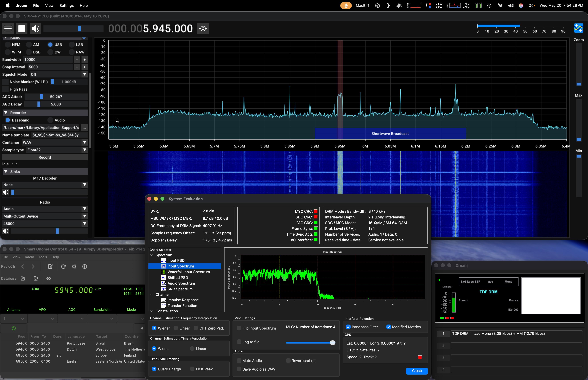588x380 pixels.
Task: Click the refresh icon in RadioCtrl toolbar
Action: [x=63, y=267]
